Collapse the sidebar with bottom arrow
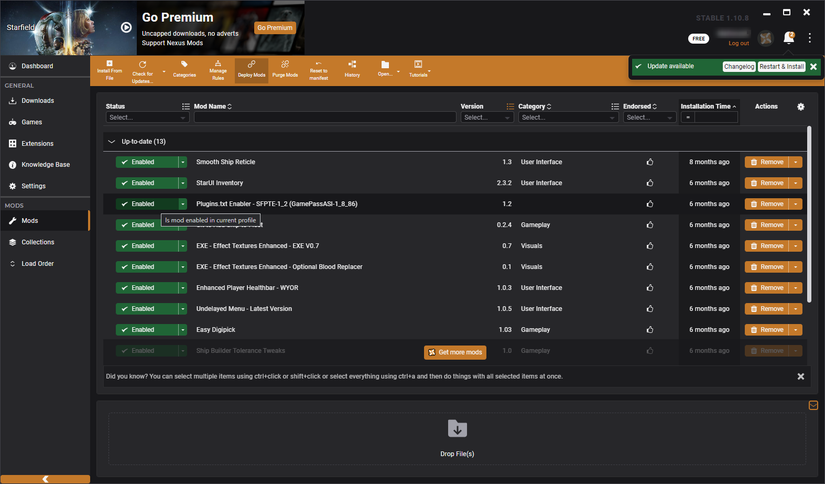Screen dimensions: 825x484 pos(45,479)
